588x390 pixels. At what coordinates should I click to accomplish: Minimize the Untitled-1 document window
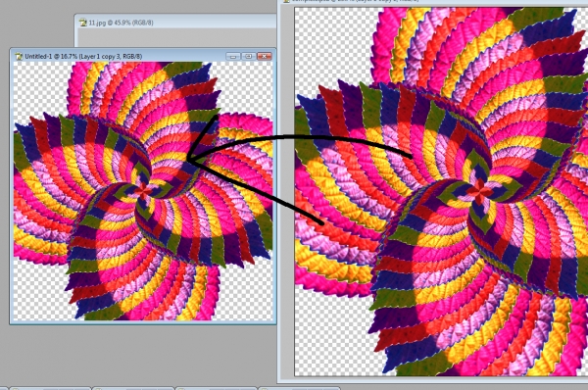coord(233,56)
